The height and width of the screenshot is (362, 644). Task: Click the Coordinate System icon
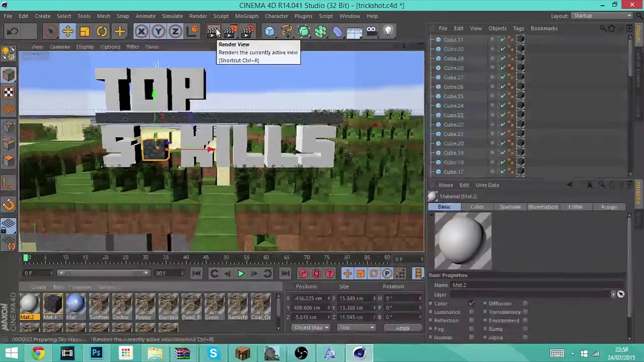tap(193, 32)
